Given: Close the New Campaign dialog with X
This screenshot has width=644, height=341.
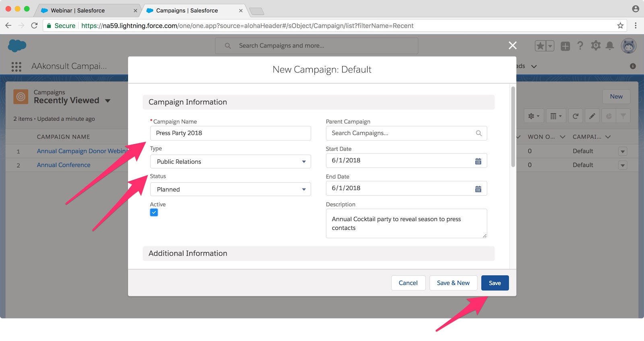Looking at the screenshot, I should (x=512, y=45).
